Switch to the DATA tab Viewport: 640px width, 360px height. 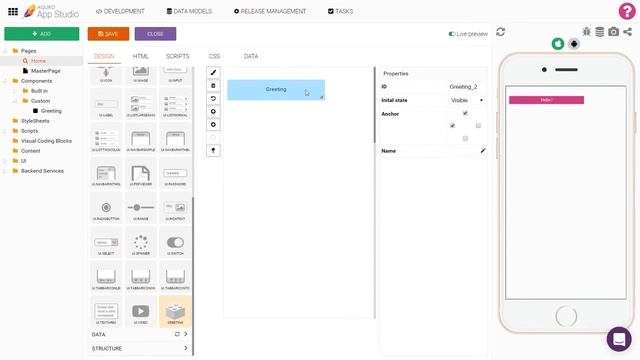click(251, 56)
